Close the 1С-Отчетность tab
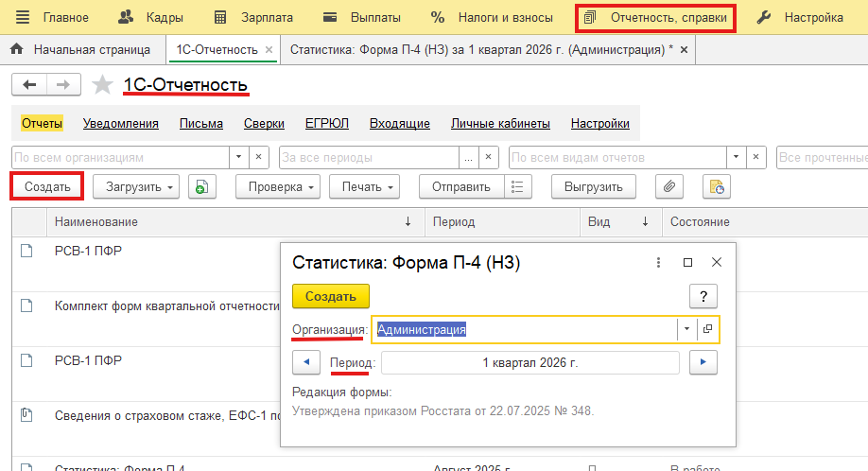The height and width of the screenshot is (471, 868). click(x=269, y=50)
